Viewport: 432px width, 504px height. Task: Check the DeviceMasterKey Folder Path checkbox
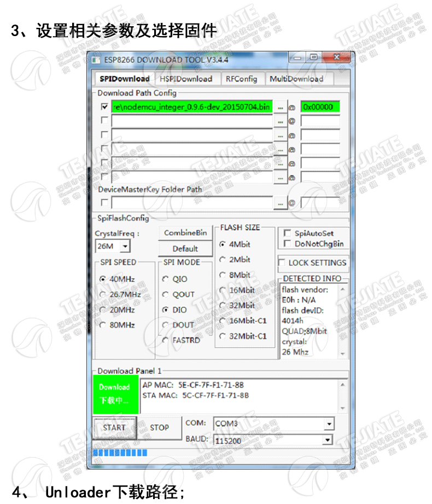pyautogui.click(x=104, y=202)
